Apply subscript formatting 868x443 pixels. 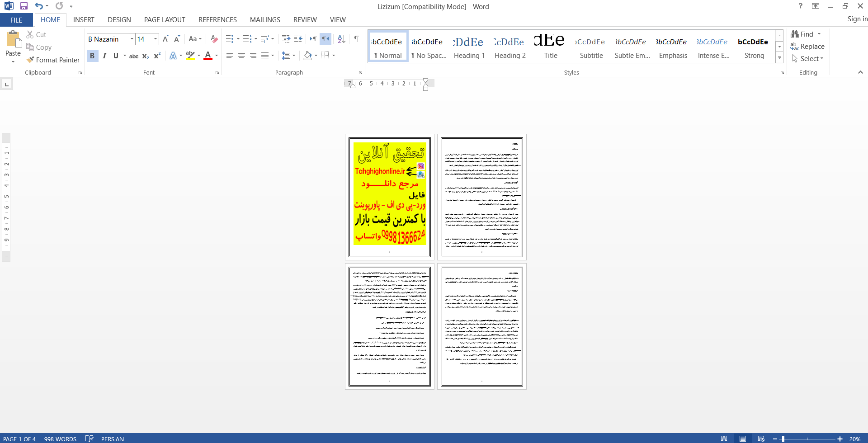point(146,56)
